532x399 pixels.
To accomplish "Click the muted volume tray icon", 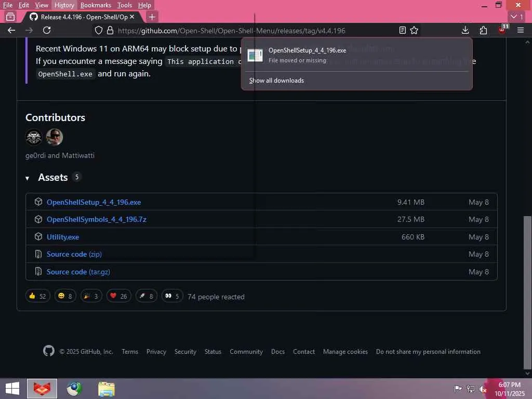I will tap(483, 389).
